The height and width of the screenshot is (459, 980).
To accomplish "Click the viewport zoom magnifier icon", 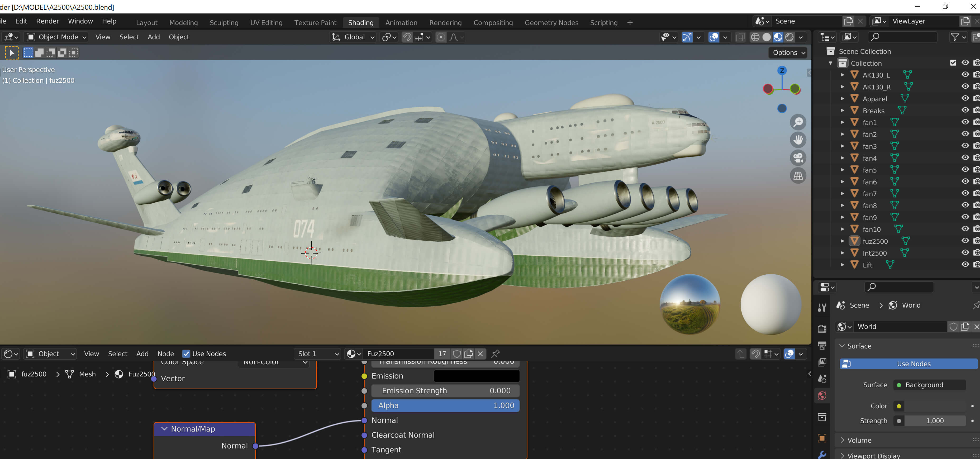I will point(798,122).
